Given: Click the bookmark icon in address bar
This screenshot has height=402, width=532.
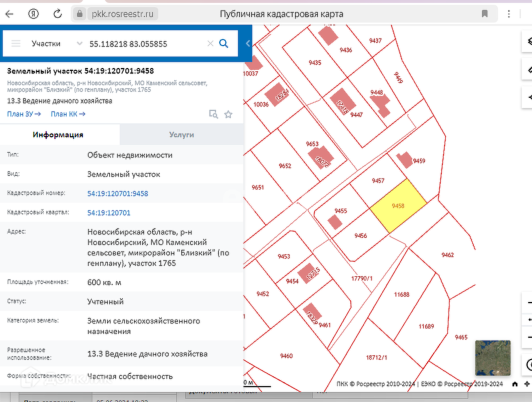Looking at the screenshot, I should [485, 14].
